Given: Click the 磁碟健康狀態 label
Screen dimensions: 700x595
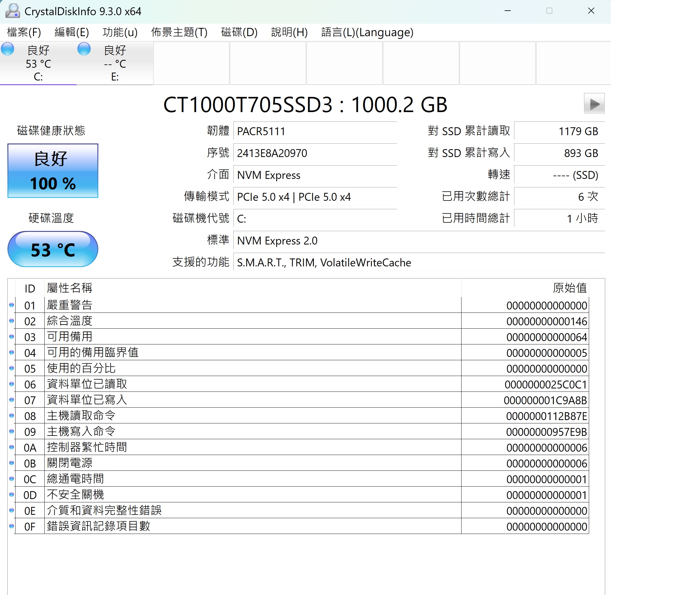Looking at the screenshot, I should coord(51,131).
